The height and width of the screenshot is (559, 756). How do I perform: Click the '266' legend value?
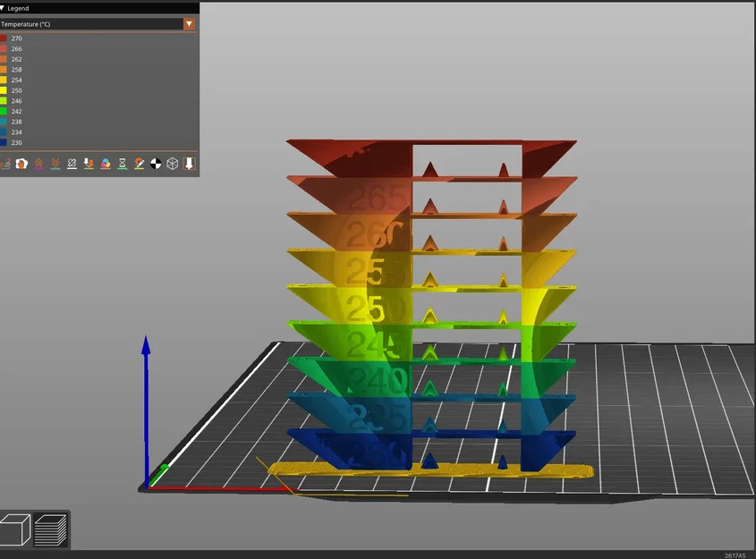16,48
